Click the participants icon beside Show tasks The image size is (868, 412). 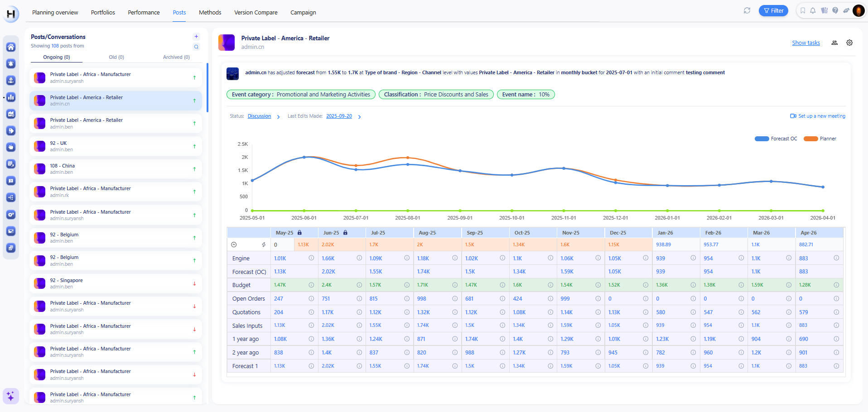[x=834, y=43]
